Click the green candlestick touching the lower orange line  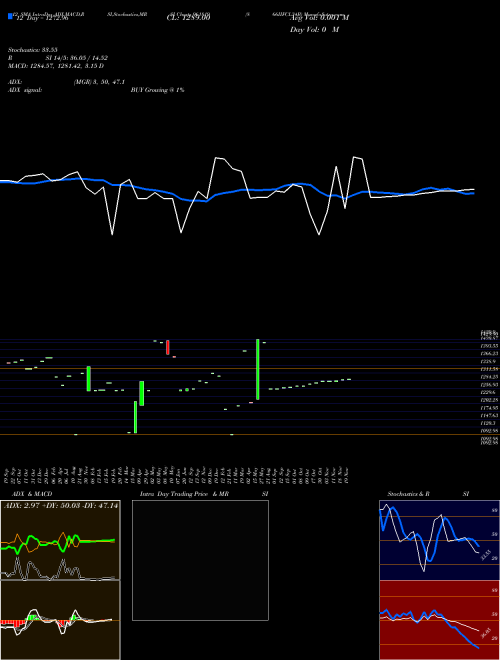(x=136, y=417)
